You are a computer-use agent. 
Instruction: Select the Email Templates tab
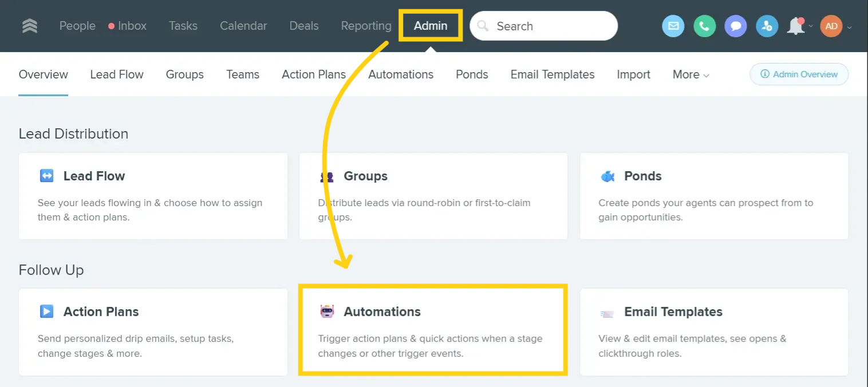point(552,74)
